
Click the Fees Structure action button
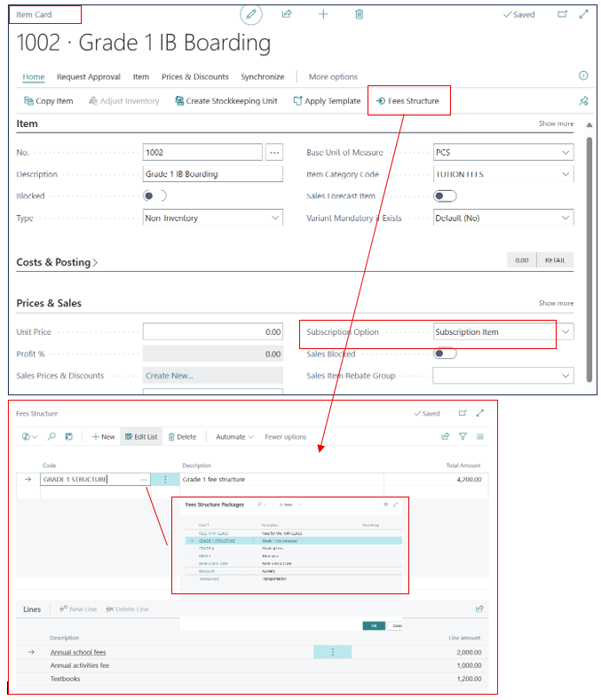tap(407, 101)
